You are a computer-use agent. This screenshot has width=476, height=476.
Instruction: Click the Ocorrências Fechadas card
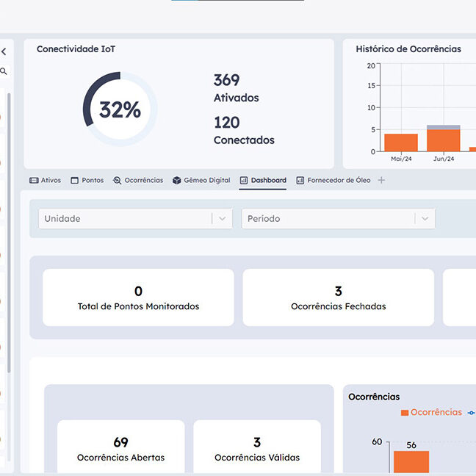click(x=338, y=297)
